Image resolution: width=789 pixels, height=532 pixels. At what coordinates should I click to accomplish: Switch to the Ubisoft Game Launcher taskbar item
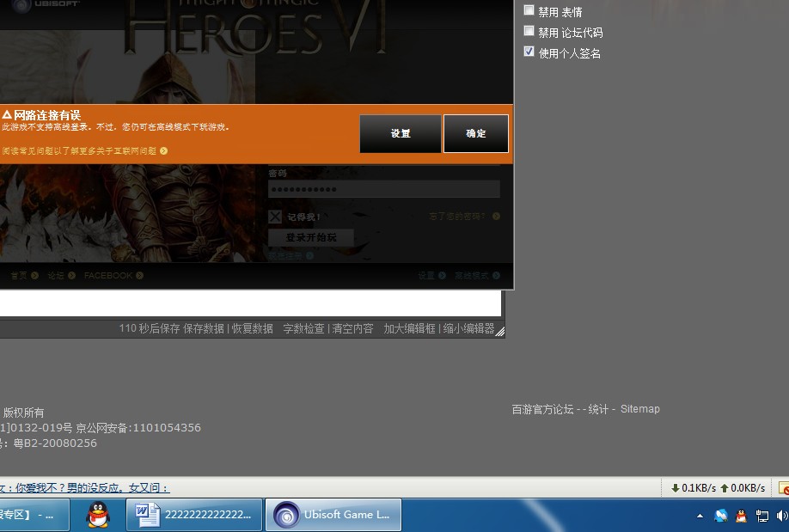point(333,515)
